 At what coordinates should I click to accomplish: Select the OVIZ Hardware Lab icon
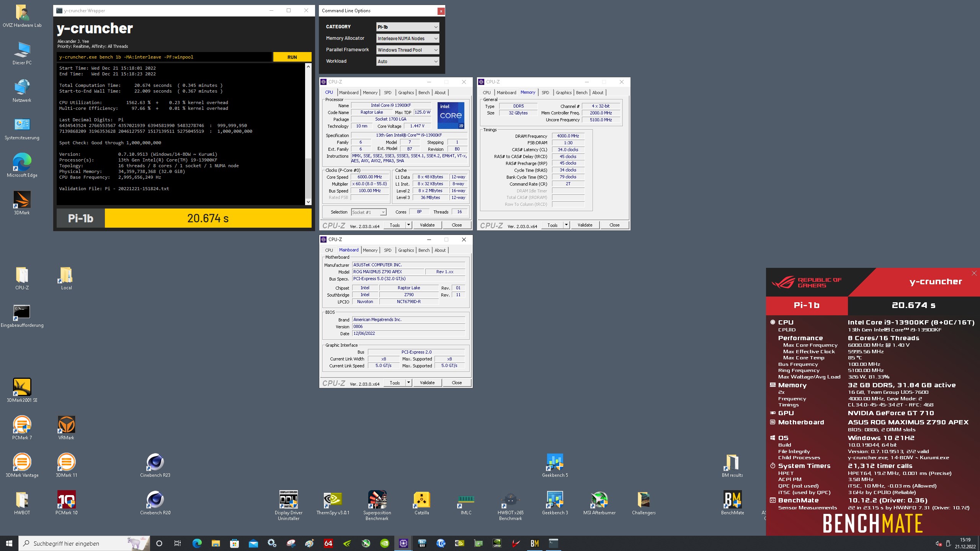click(22, 15)
